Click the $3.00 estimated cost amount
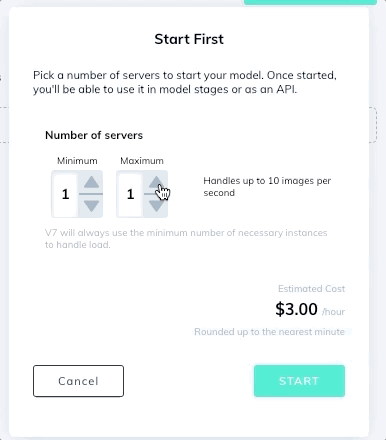386x440 pixels. [x=296, y=309]
